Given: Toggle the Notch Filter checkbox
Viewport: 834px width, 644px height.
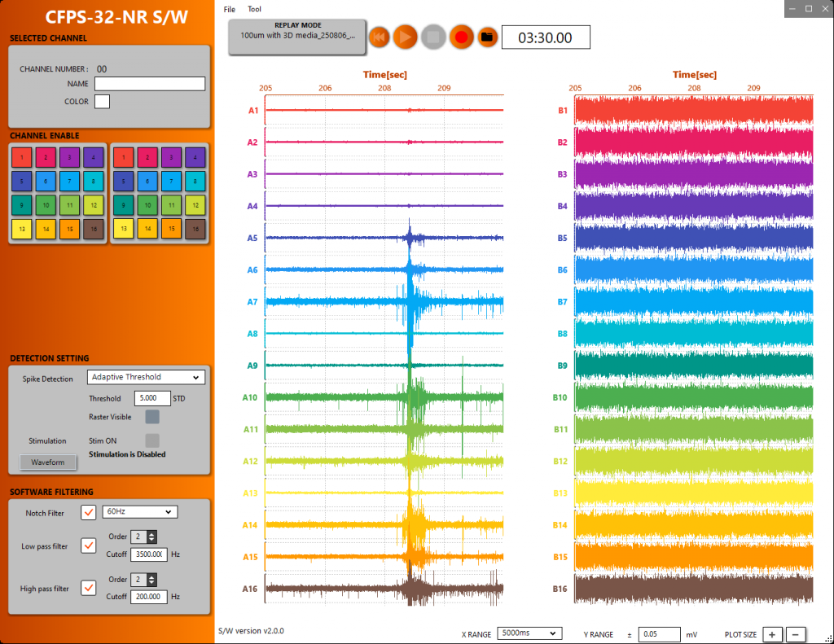Looking at the screenshot, I should coord(88,513).
